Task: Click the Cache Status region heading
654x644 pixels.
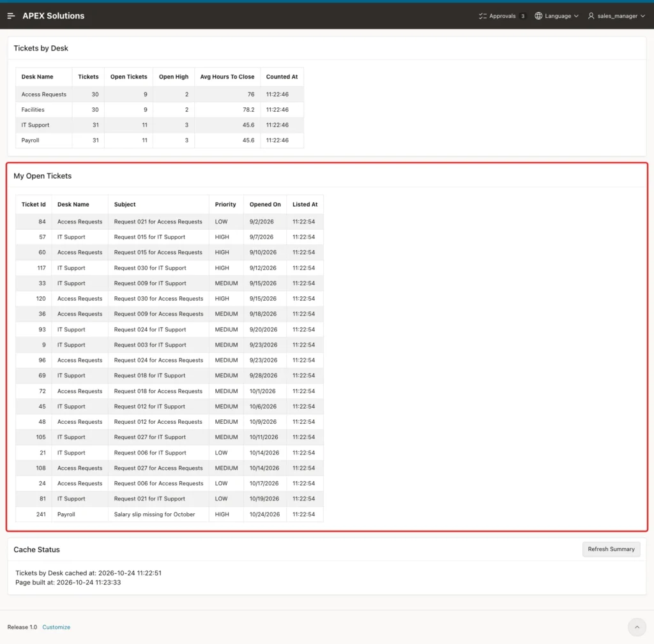Action: pyautogui.click(x=36, y=550)
